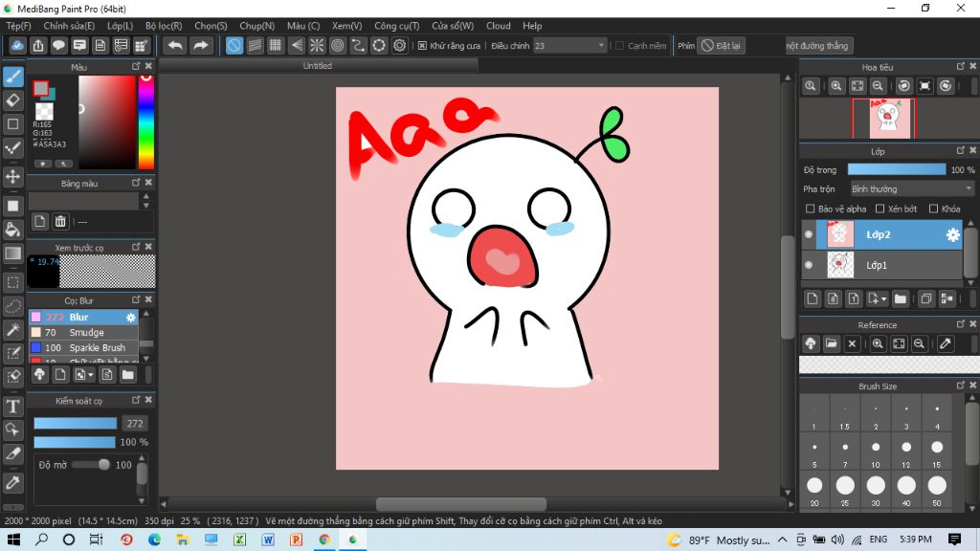Open Excel from taskbar
980x551 pixels.
(239, 540)
